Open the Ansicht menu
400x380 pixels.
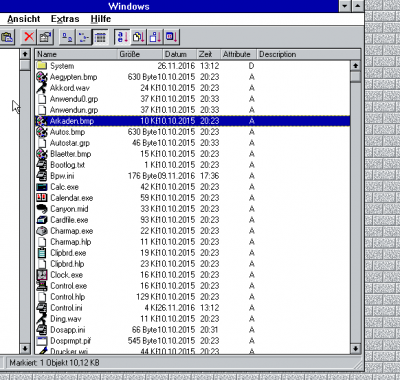coord(24,19)
